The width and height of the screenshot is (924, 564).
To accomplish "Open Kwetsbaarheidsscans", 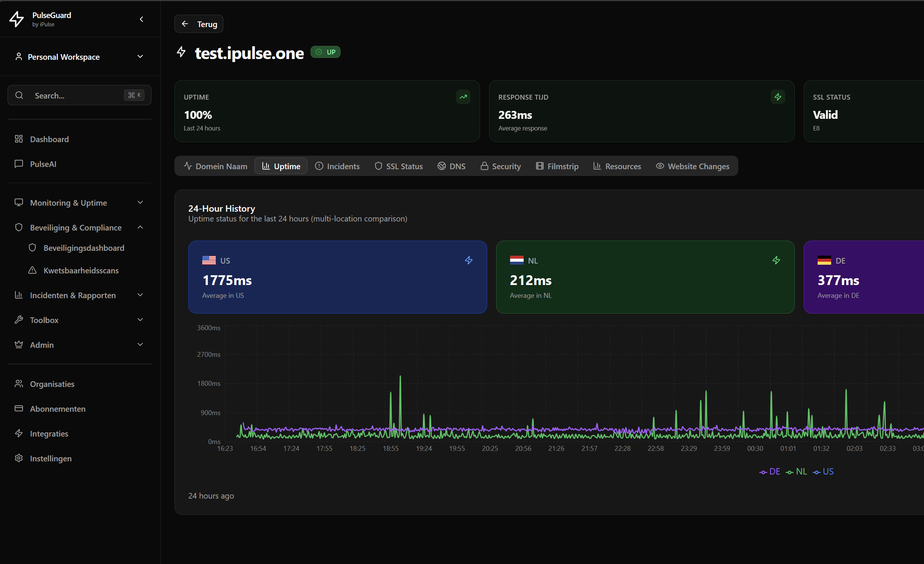I will point(86,270).
